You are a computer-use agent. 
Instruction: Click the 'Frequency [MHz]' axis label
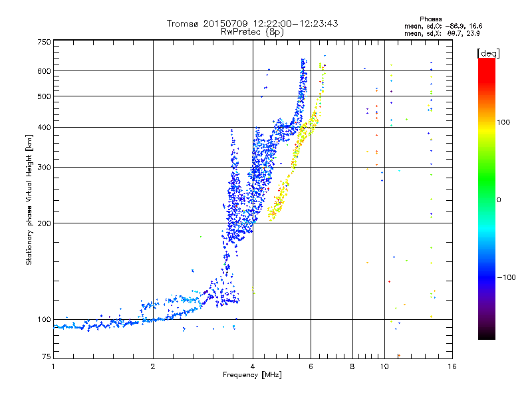click(x=252, y=375)
